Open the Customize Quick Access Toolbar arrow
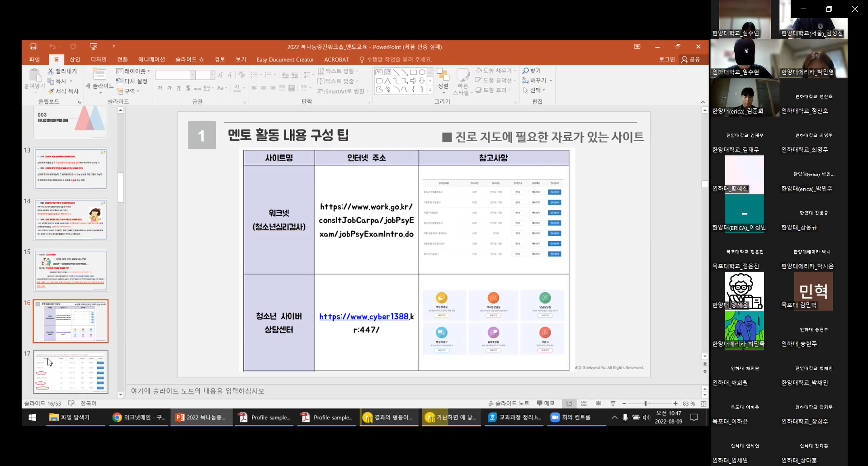The width and height of the screenshot is (868, 466). 113,47
